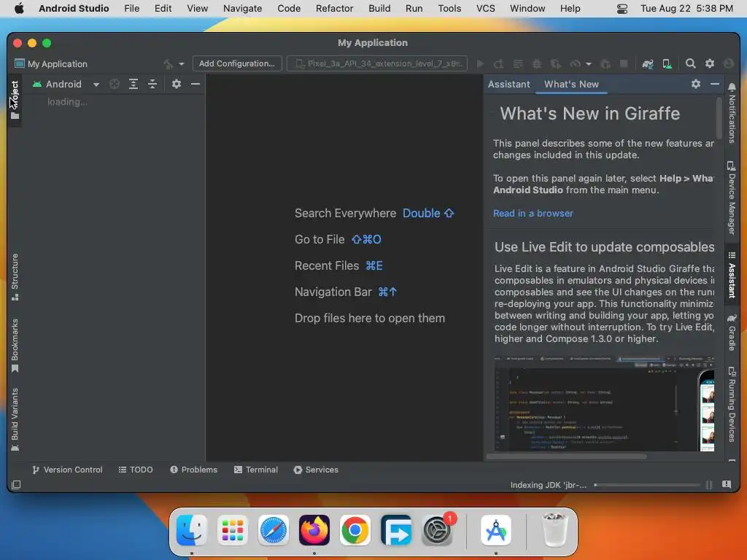
Task: Open the Terminal tool window
Action: [256, 470]
